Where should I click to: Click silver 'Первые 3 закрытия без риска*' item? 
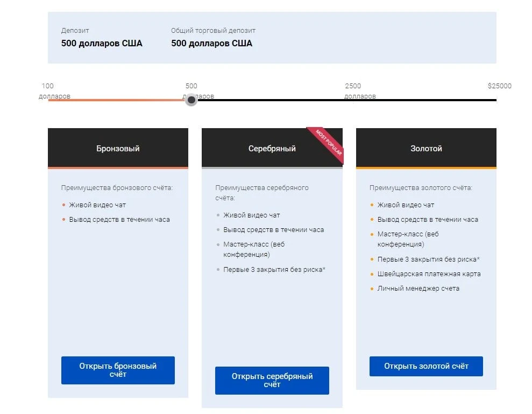pos(274,269)
